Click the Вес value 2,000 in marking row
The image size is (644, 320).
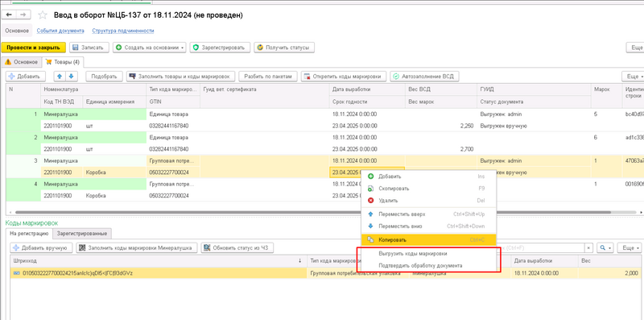[x=632, y=273]
